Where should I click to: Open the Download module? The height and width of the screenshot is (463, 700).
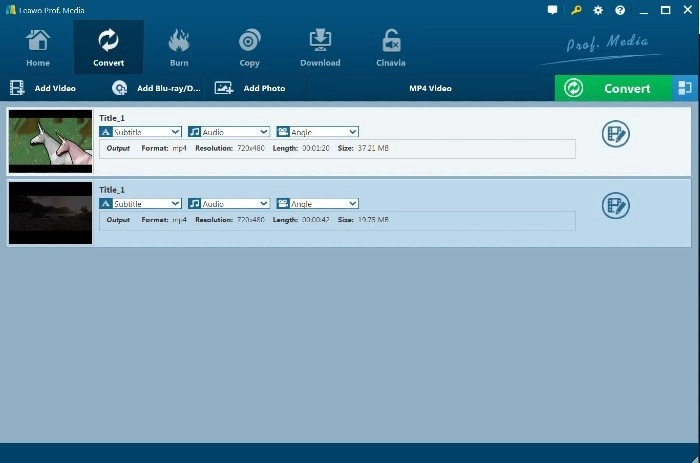pos(320,48)
